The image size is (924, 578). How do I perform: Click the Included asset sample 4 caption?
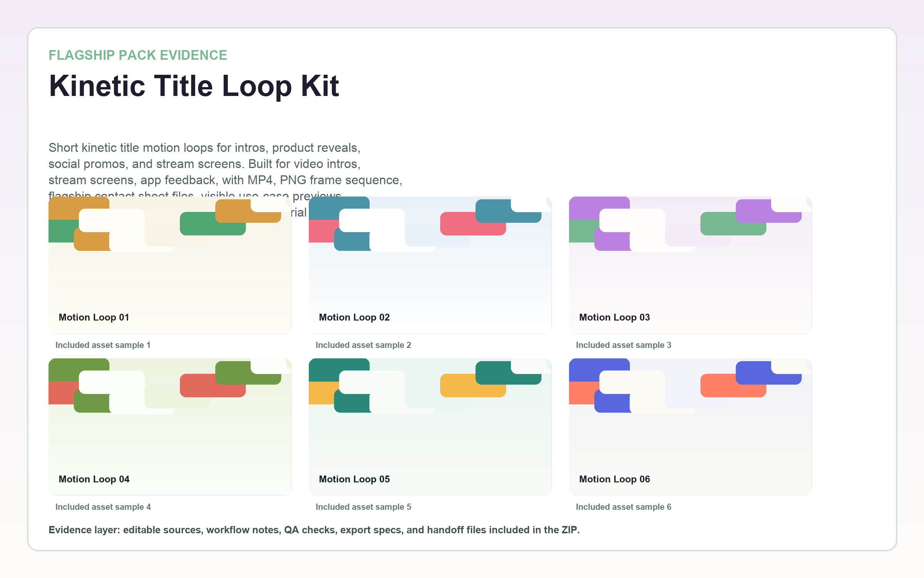[x=103, y=507]
